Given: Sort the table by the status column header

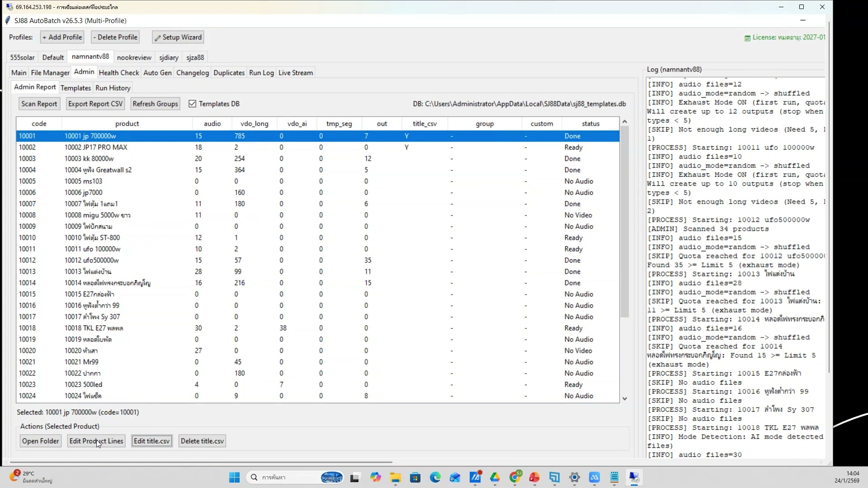Looking at the screenshot, I should coord(590,124).
